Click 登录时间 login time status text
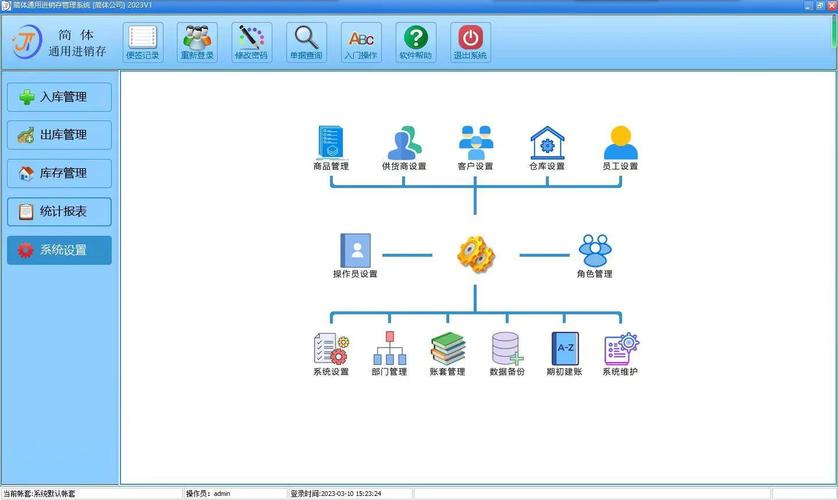 click(336, 494)
